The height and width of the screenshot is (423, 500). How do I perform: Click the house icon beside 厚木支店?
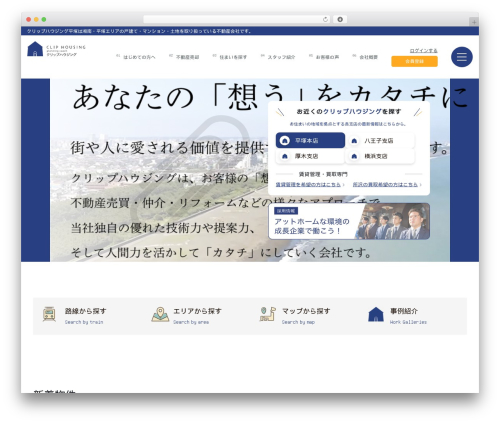285,156
